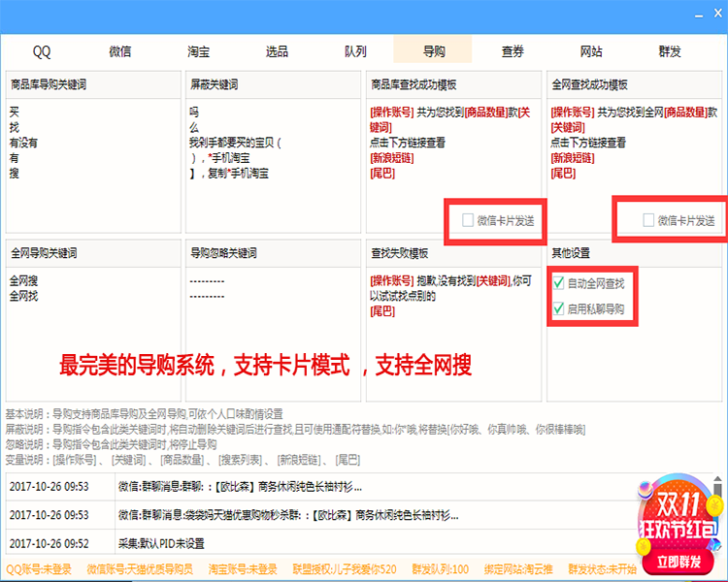This screenshot has width=728, height=582.
Task: Click the 变量说明 line of help text
Action: click(182, 460)
